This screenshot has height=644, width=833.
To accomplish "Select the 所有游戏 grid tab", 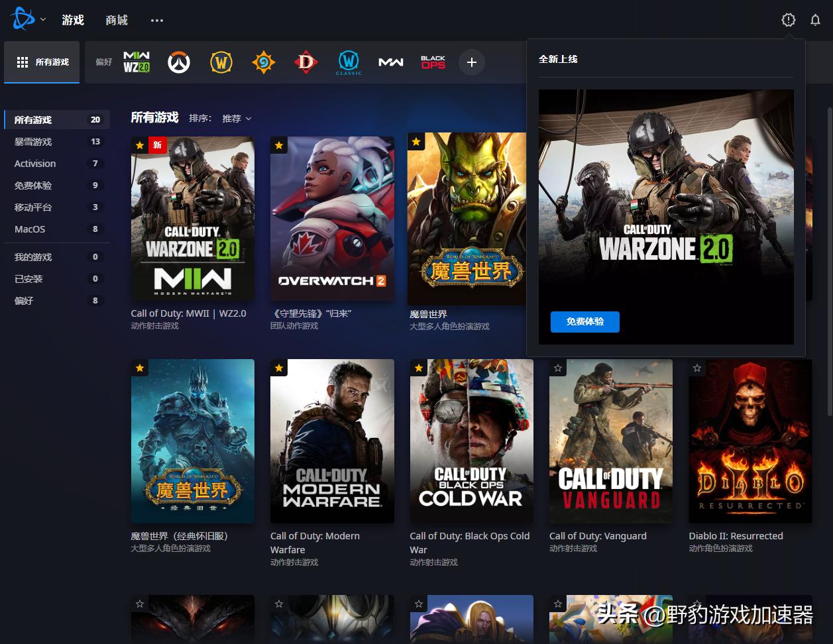I will coord(42,62).
